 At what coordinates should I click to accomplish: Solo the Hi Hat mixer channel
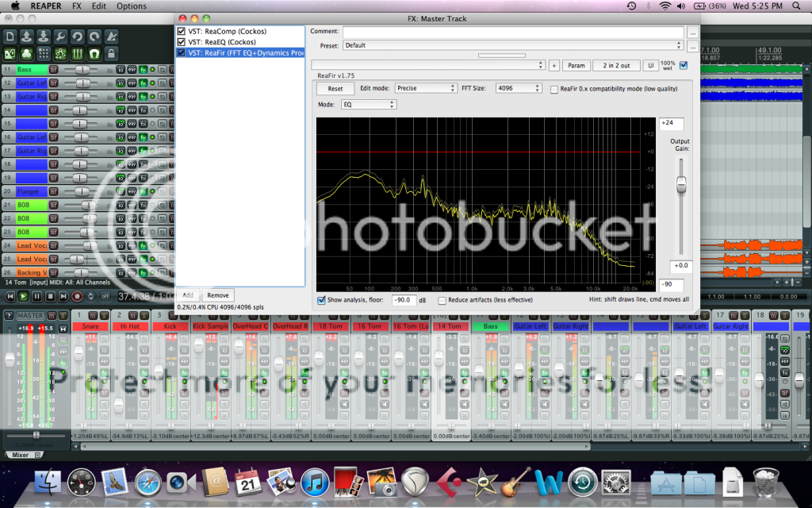coord(144,315)
